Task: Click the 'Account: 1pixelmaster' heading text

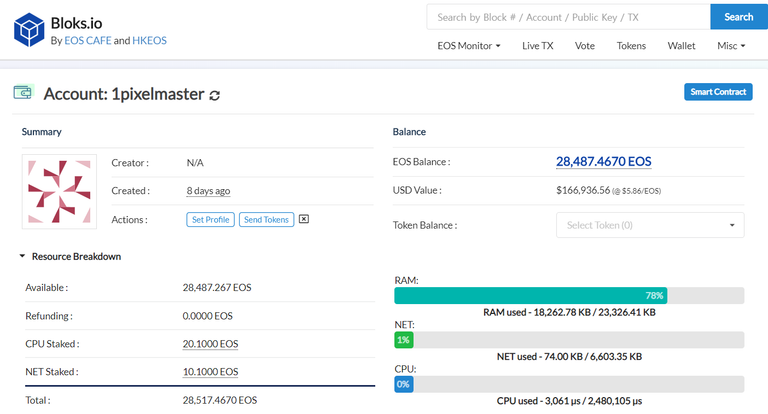Action: [x=124, y=94]
